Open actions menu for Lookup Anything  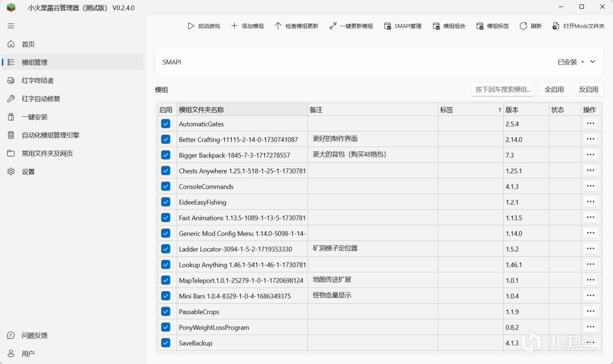tap(590, 264)
